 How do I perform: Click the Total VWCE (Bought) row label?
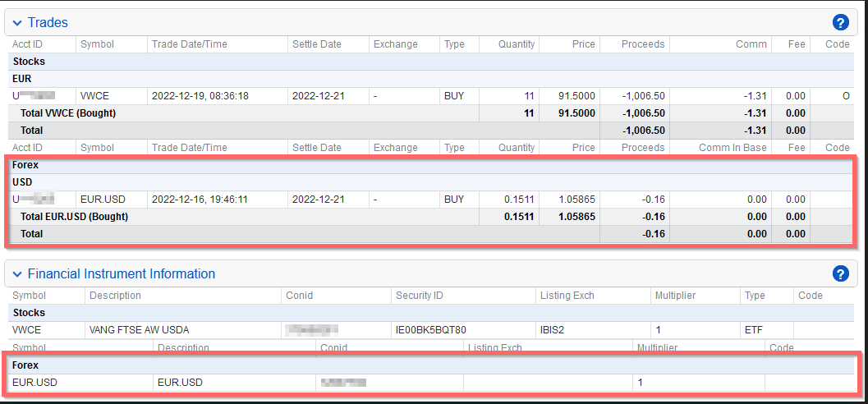[x=67, y=113]
